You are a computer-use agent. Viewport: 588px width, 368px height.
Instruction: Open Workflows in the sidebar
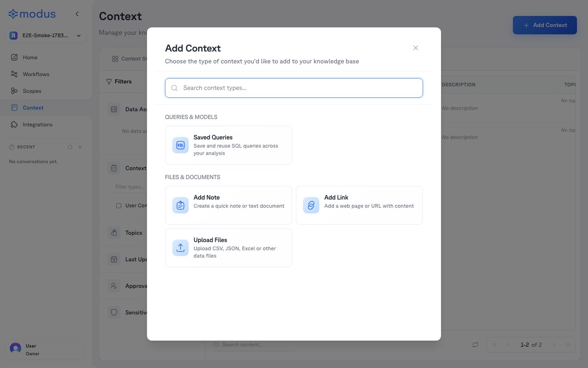[x=46, y=74]
